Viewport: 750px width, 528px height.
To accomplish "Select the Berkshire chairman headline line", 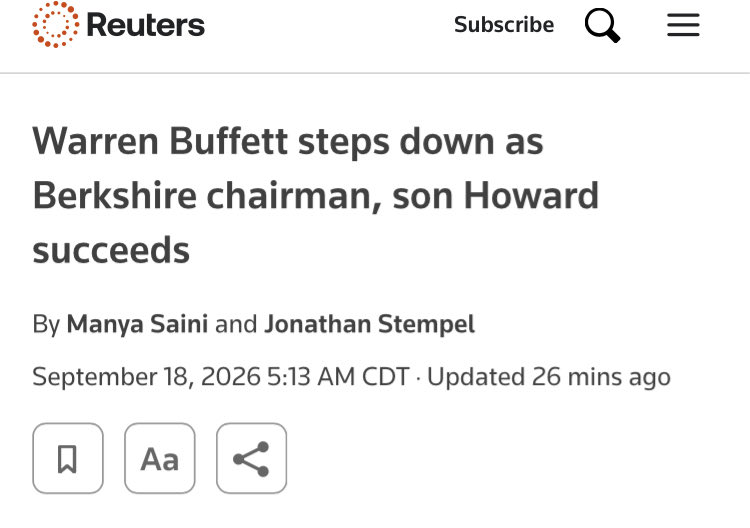I will pos(316,196).
